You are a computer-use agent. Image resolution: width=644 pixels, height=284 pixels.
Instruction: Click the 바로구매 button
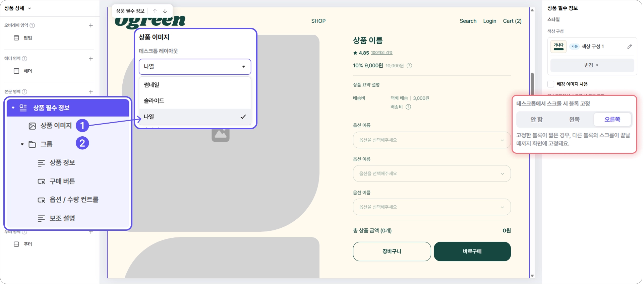[x=472, y=252]
